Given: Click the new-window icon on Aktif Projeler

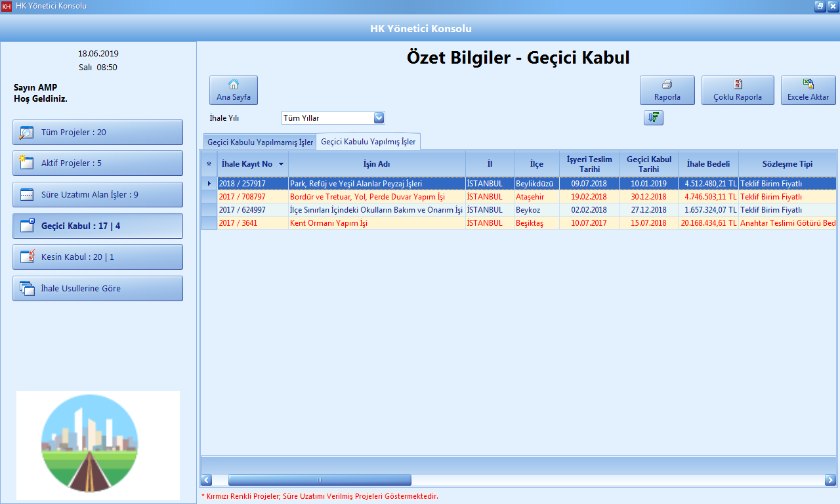Looking at the screenshot, I should (26, 163).
